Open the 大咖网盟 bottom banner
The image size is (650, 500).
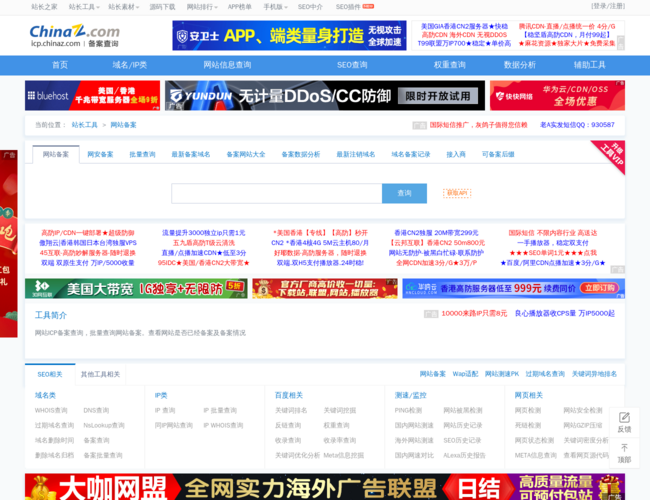coord(325,487)
